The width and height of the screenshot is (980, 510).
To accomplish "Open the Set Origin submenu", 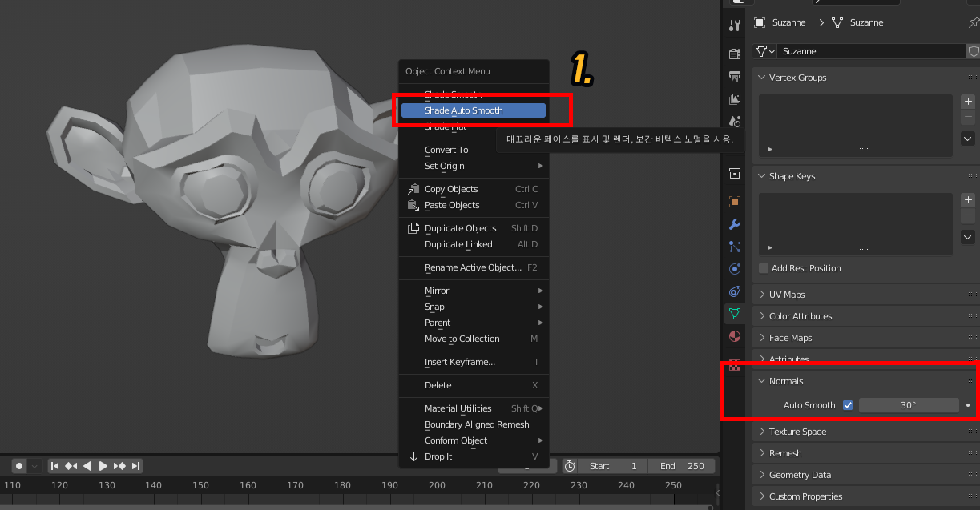I will pos(474,166).
